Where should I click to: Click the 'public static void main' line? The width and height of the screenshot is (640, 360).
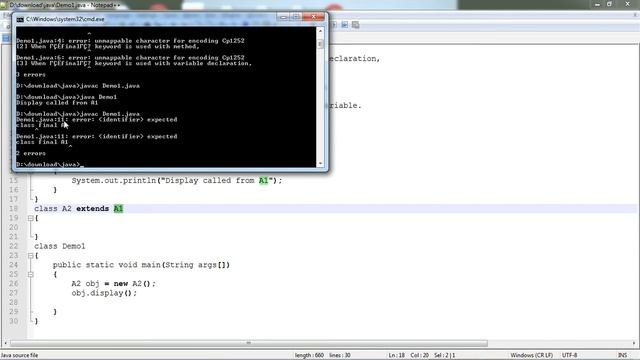pos(141,265)
